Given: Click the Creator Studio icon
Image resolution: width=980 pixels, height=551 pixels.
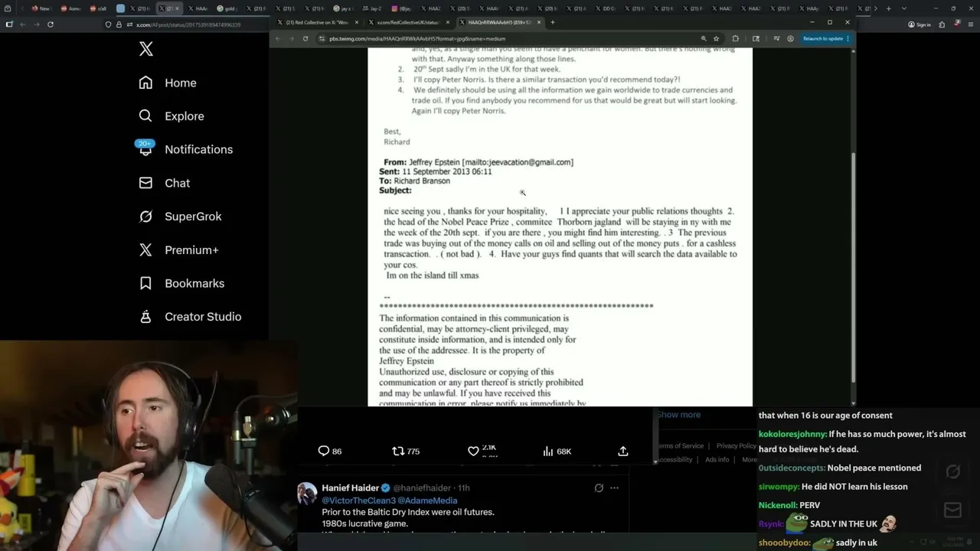Looking at the screenshot, I should pos(145,316).
